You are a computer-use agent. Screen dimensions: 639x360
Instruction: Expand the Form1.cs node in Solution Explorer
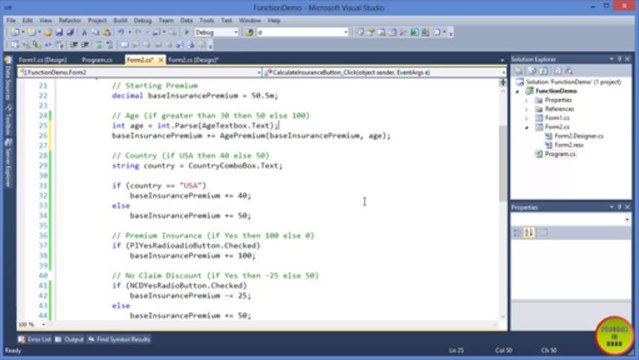click(527, 118)
